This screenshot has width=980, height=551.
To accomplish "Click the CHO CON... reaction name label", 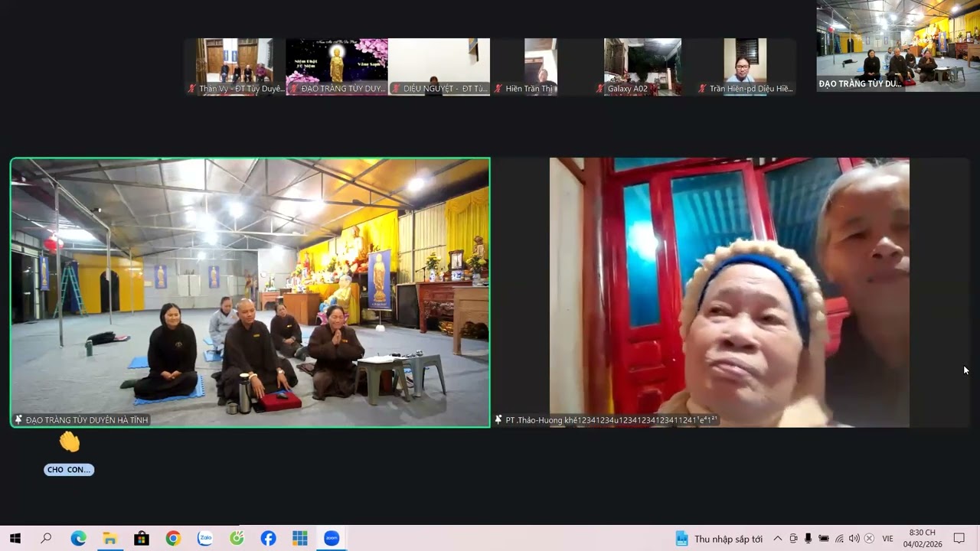I will coord(69,470).
